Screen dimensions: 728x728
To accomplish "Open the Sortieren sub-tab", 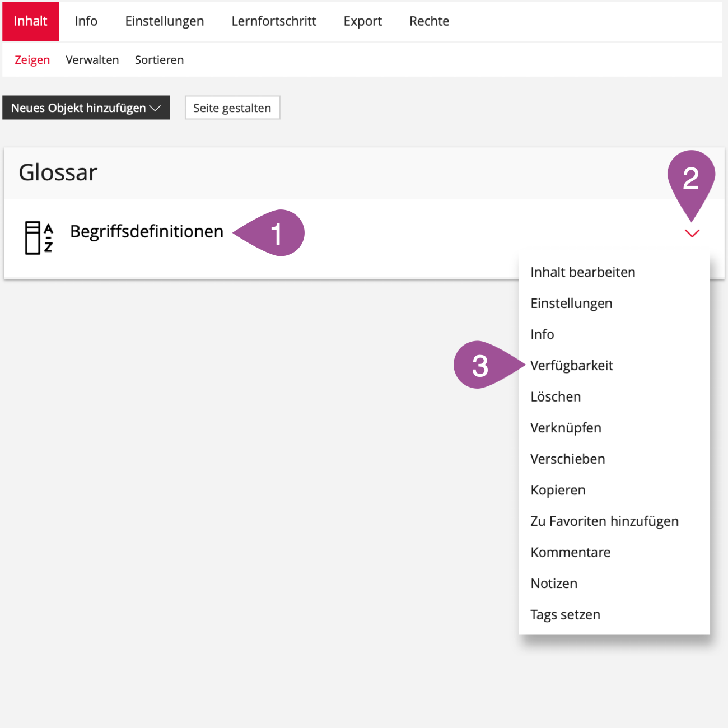I will [159, 60].
